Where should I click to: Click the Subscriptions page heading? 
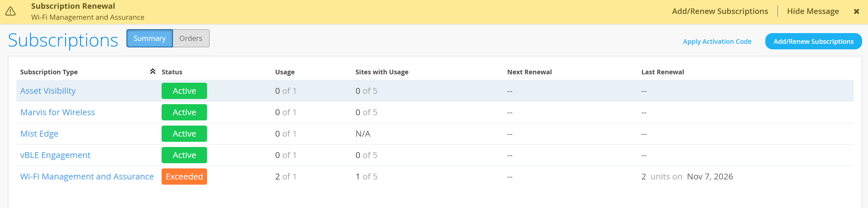63,40
